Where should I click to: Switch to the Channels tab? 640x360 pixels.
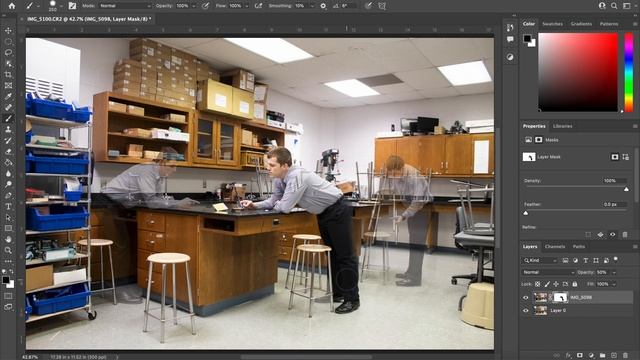(x=555, y=247)
